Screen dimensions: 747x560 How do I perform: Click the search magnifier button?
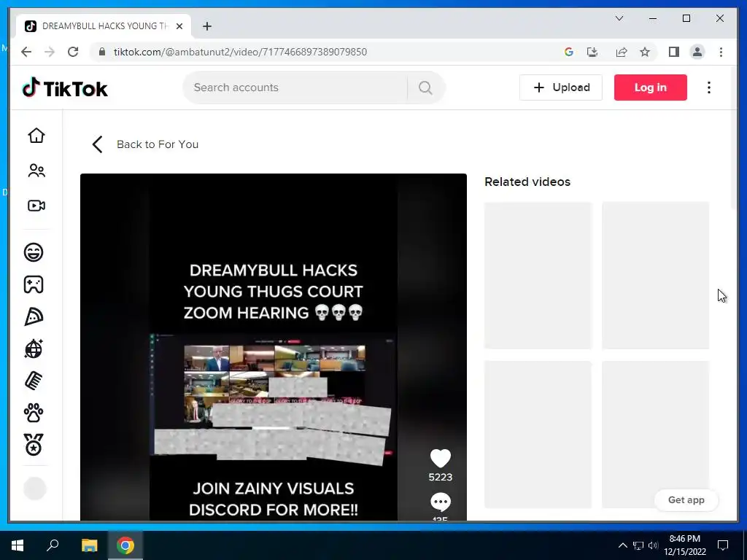(425, 87)
